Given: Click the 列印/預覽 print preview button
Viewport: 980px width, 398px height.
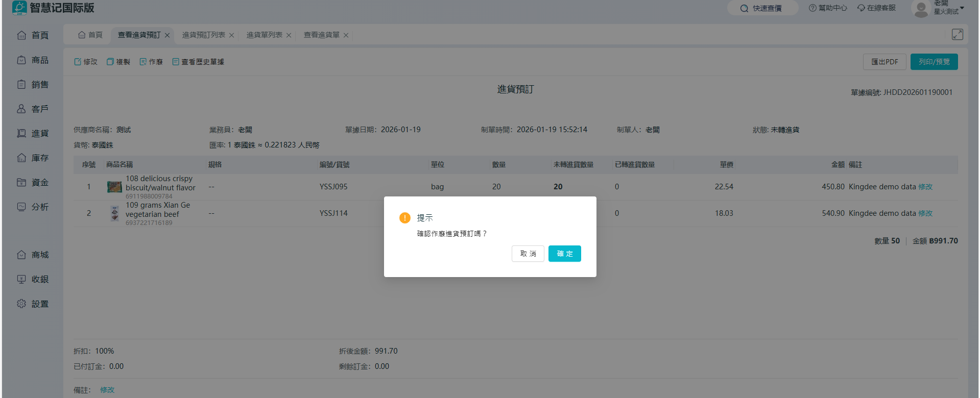Looking at the screenshot, I should tap(934, 62).
